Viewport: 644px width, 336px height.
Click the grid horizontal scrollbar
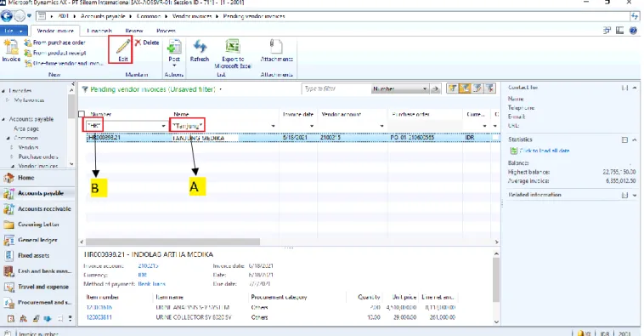tap(172, 242)
